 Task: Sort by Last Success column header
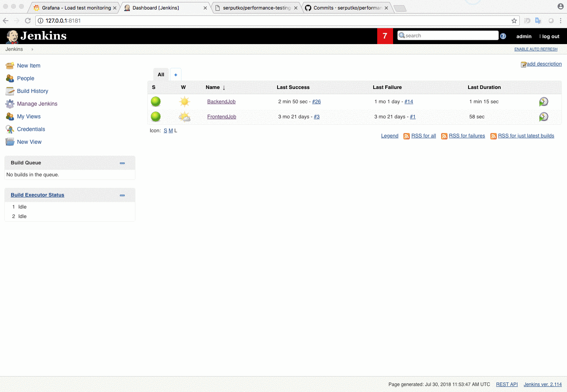293,87
